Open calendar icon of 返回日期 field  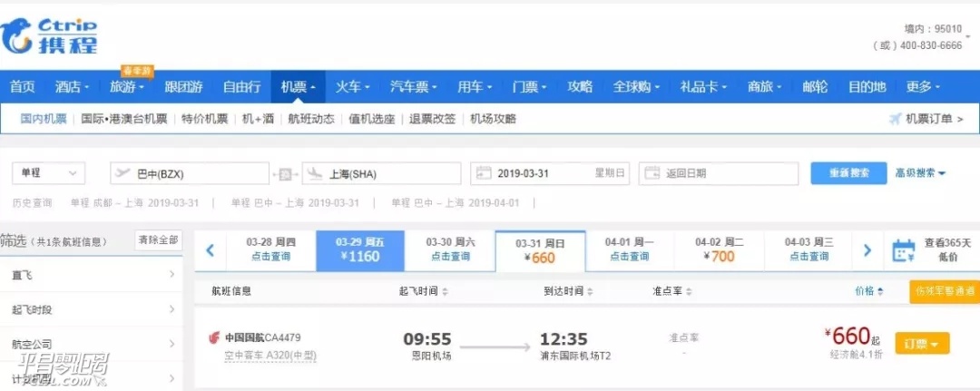point(652,173)
